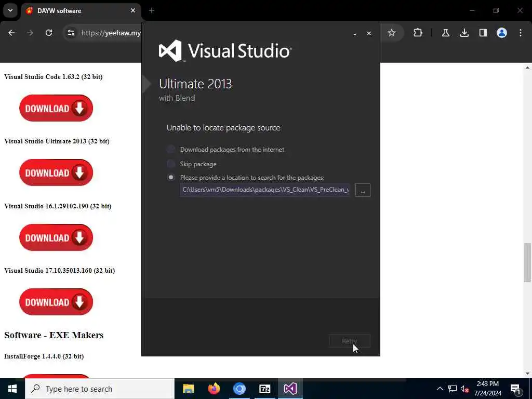Screen dimensions: 532x399
Task: Open Chrome profile avatar
Action: coord(502,33)
